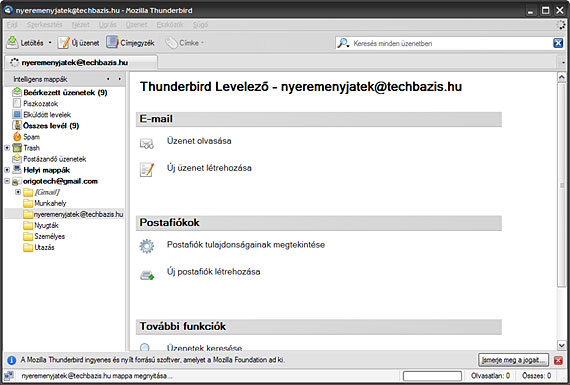Screen dimensions: 570x385
Task: Open the Személyes folder
Action: [x=44, y=236]
